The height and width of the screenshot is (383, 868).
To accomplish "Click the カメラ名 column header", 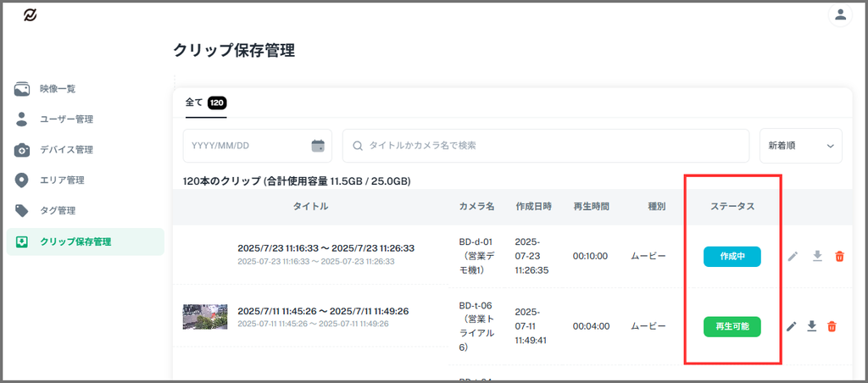I will pos(476,207).
